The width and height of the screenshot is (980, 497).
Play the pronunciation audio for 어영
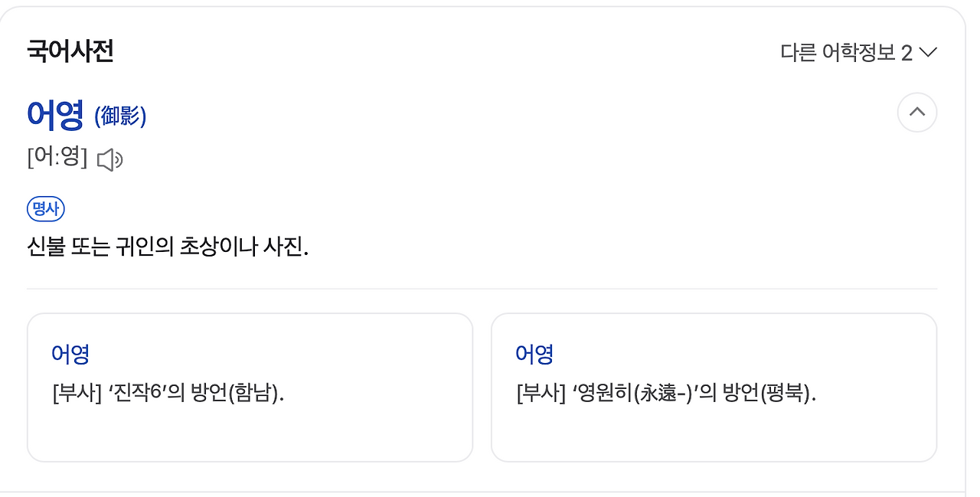109,159
